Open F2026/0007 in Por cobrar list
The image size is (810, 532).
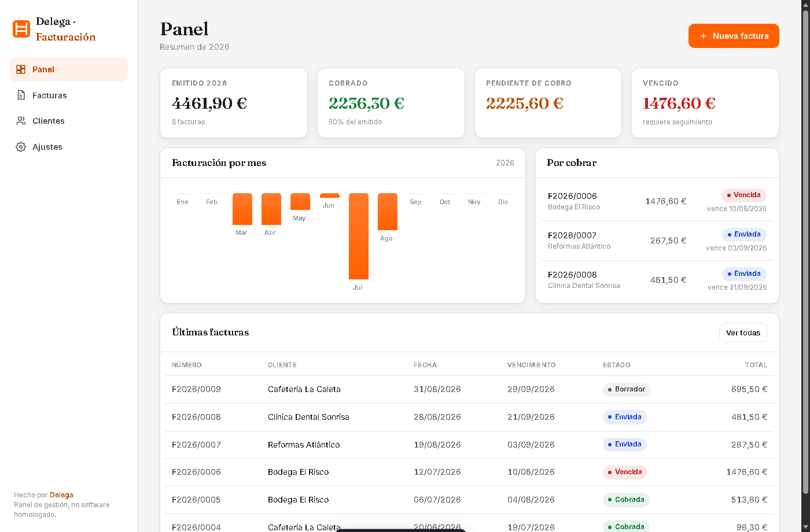[x=657, y=241]
